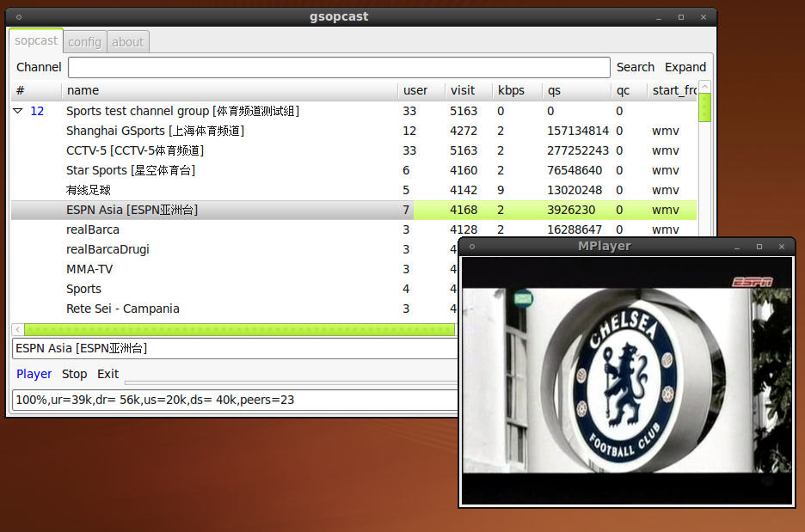Screen dimensions: 805x532
Task: Click the Exit button
Action: point(108,374)
